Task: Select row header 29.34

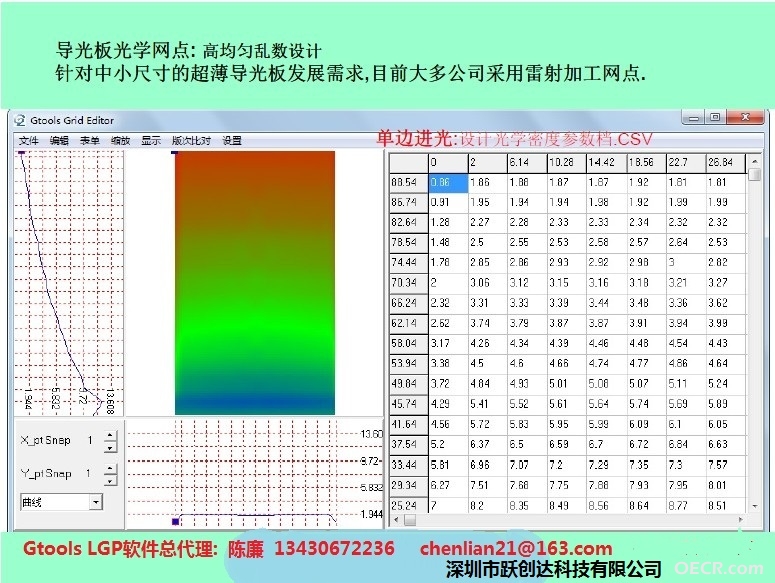Action: click(408, 485)
